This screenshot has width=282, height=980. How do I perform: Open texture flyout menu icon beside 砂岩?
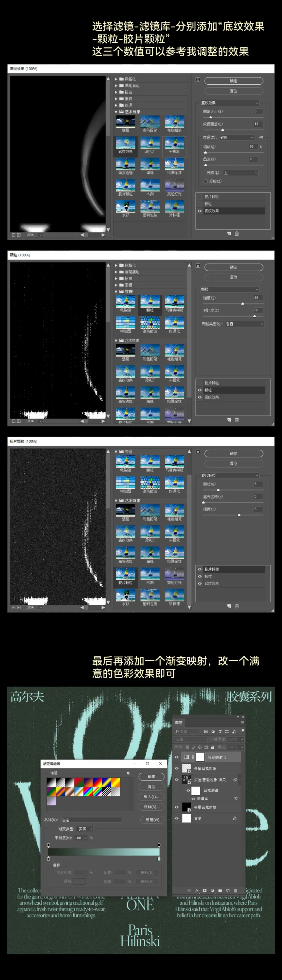[261, 137]
